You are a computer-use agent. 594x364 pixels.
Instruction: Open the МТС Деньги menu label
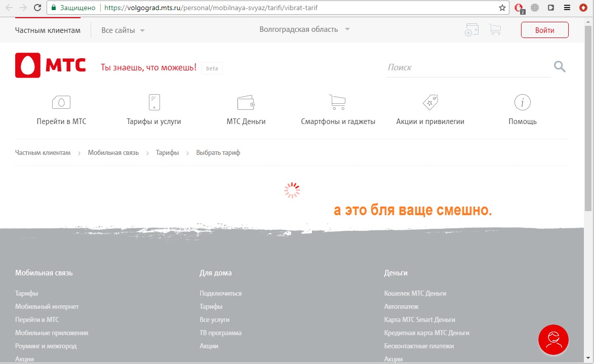click(246, 122)
